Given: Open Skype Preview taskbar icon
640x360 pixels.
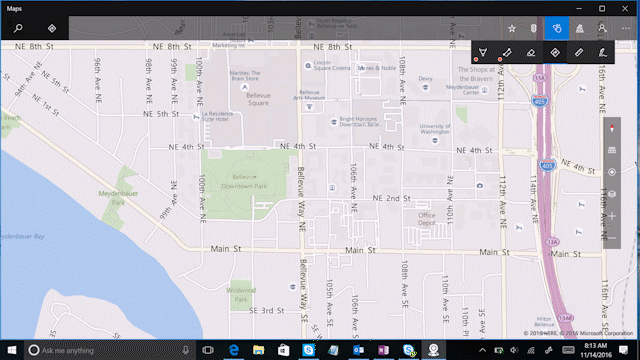Looking at the screenshot, I should click(x=309, y=350).
